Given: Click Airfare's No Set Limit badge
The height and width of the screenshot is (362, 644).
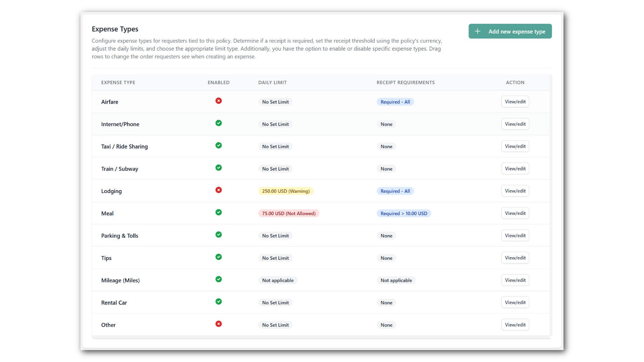Looking at the screenshot, I should pyautogui.click(x=275, y=102).
